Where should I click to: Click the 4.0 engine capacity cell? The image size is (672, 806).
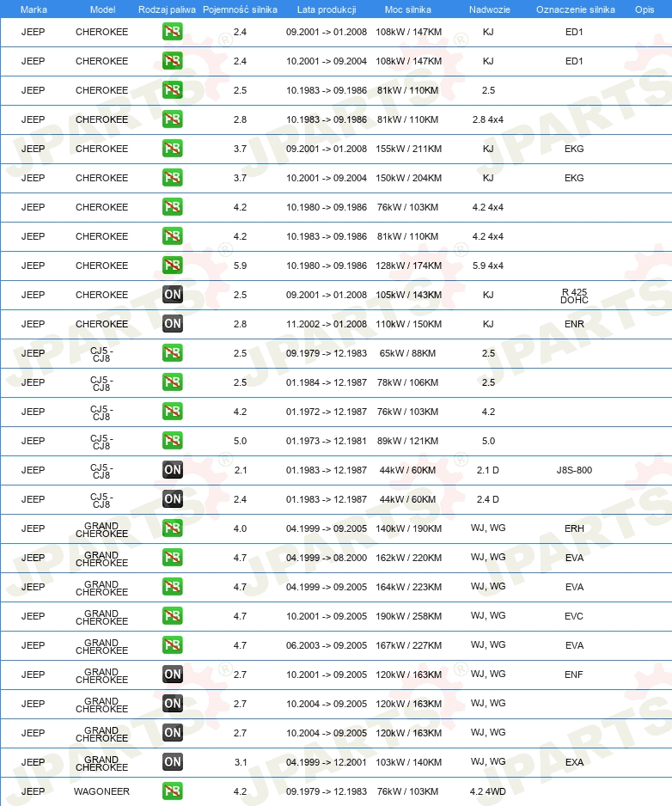tap(240, 528)
